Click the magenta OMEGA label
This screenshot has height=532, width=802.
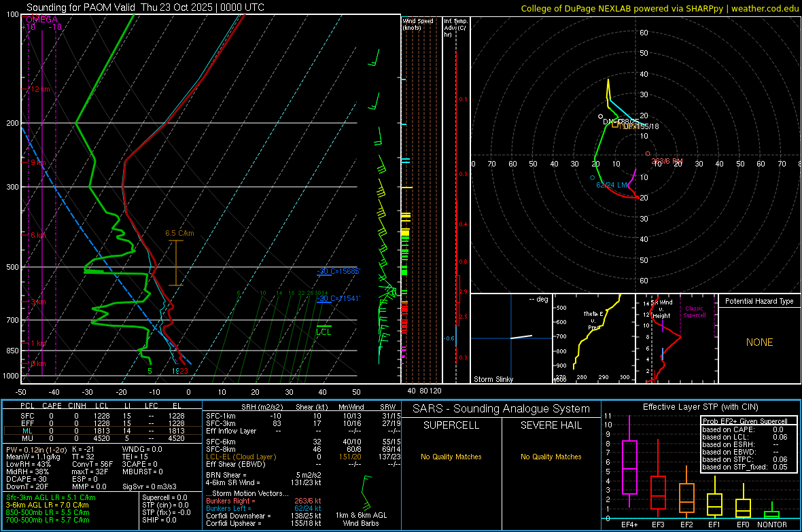(x=41, y=20)
